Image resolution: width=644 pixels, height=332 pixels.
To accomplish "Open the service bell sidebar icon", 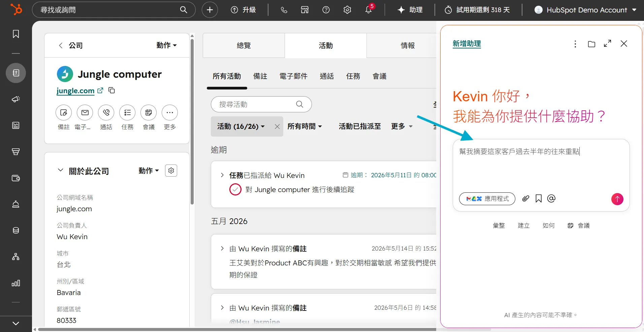I will [x=16, y=204].
